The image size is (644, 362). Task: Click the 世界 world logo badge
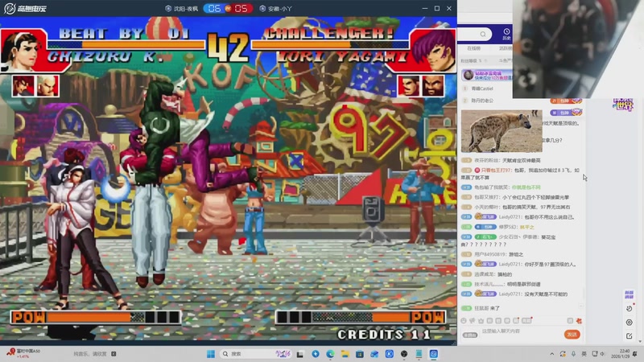pyautogui.click(x=622, y=105)
